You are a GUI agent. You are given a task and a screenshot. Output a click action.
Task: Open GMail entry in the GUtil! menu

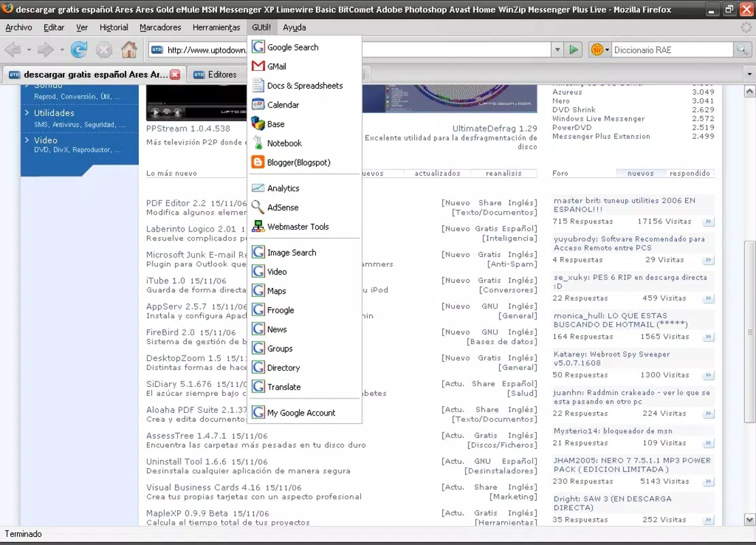coord(304,67)
